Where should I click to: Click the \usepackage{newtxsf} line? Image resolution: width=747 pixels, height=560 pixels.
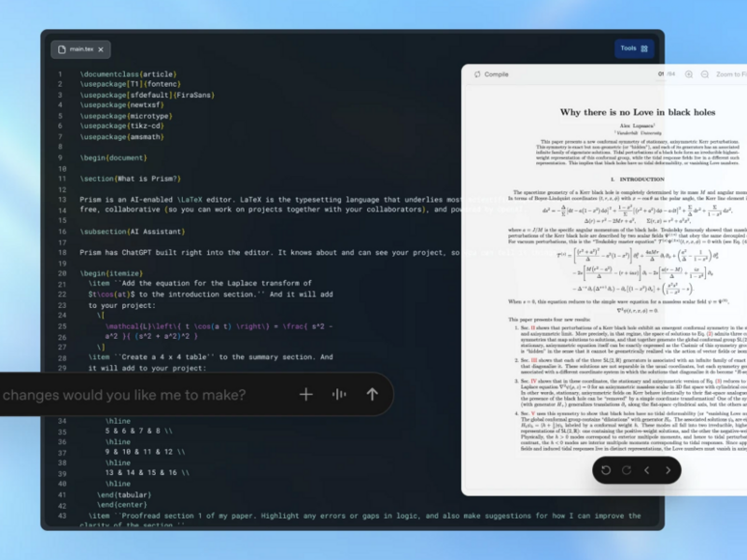point(122,105)
